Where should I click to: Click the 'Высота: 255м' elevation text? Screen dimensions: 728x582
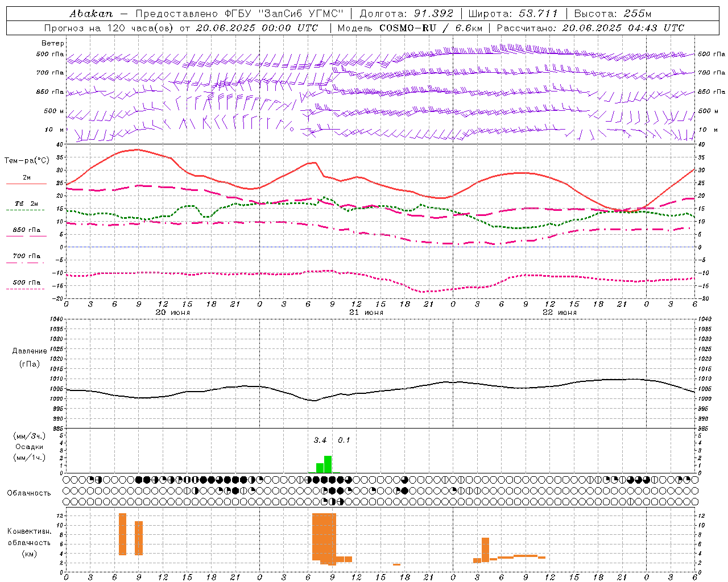coord(613,14)
